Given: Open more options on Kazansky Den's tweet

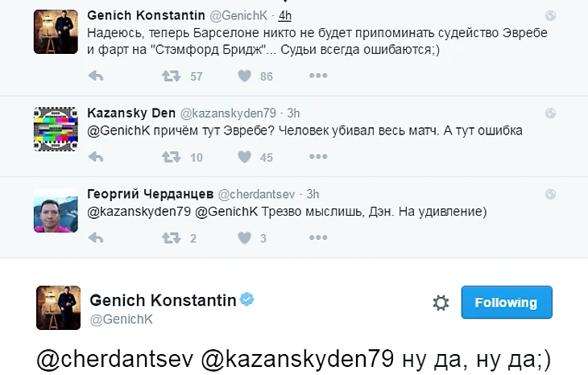Looking at the screenshot, I should tap(318, 158).
